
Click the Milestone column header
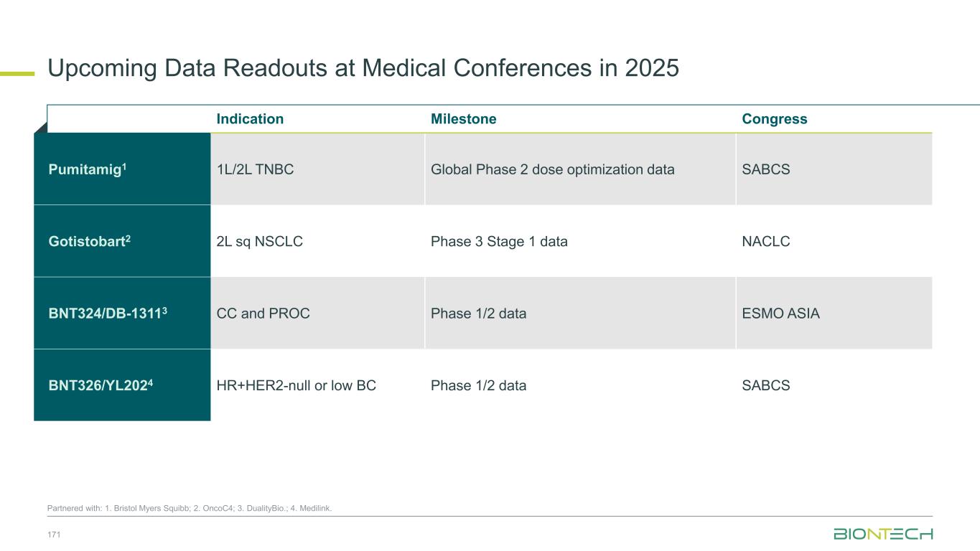tap(463, 119)
